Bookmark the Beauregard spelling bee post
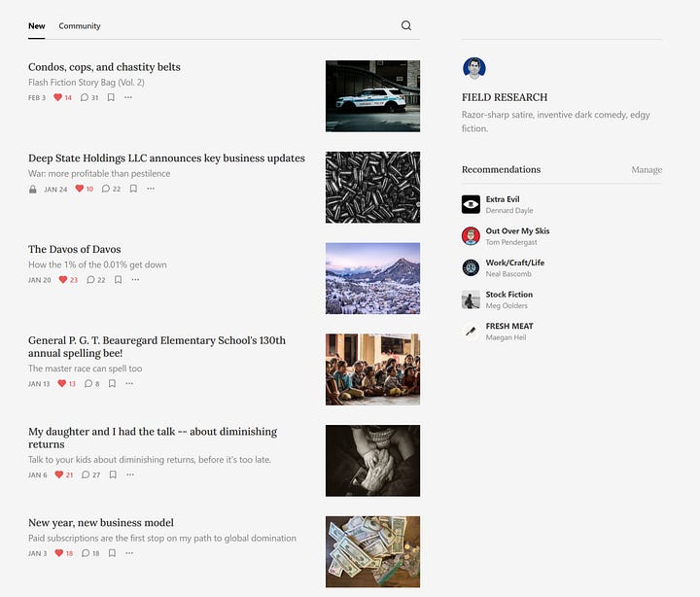700x597 pixels. (112, 383)
